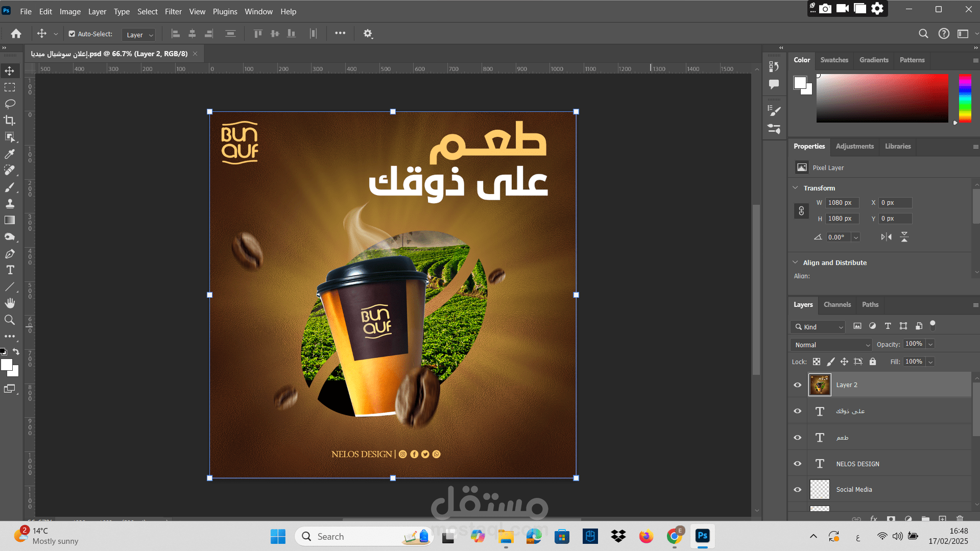Screen dimensions: 980x551
Task: Pick a color in the red color field
Action: (x=882, y=99)
